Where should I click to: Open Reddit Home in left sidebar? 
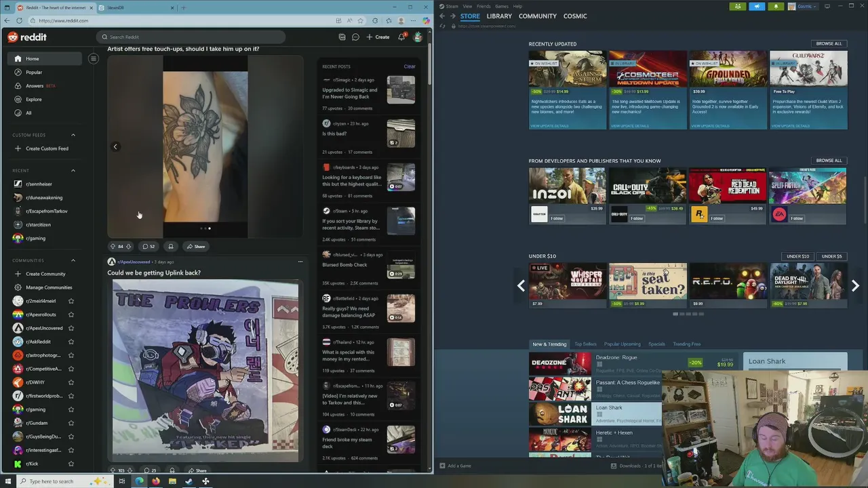click(x=45, y=59)
